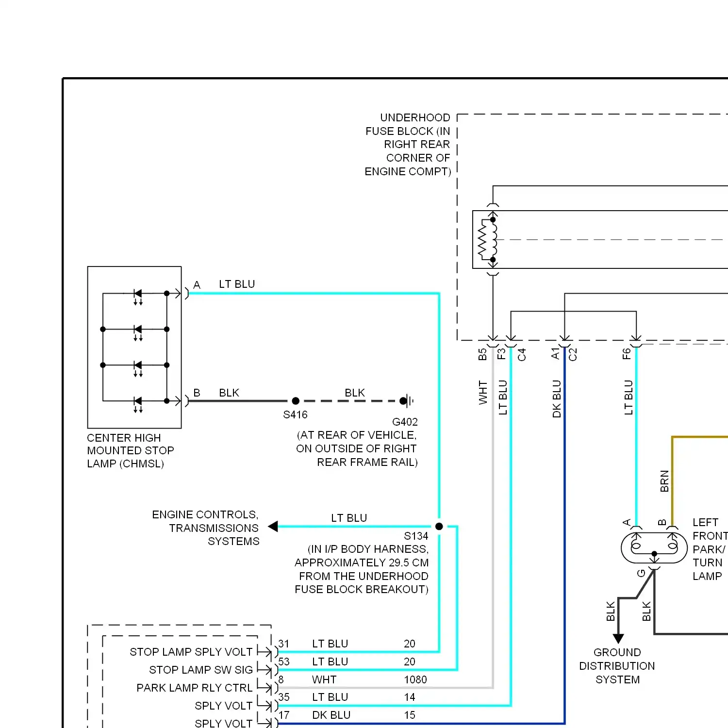Select pin number 53
This screenshot has height=728, width=728.
coord(284,662)
